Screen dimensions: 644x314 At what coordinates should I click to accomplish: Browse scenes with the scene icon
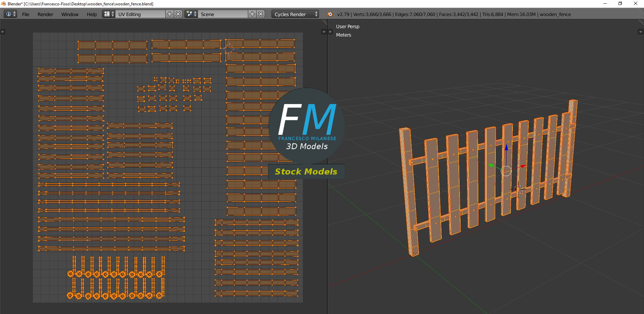[x=191, y=14]
